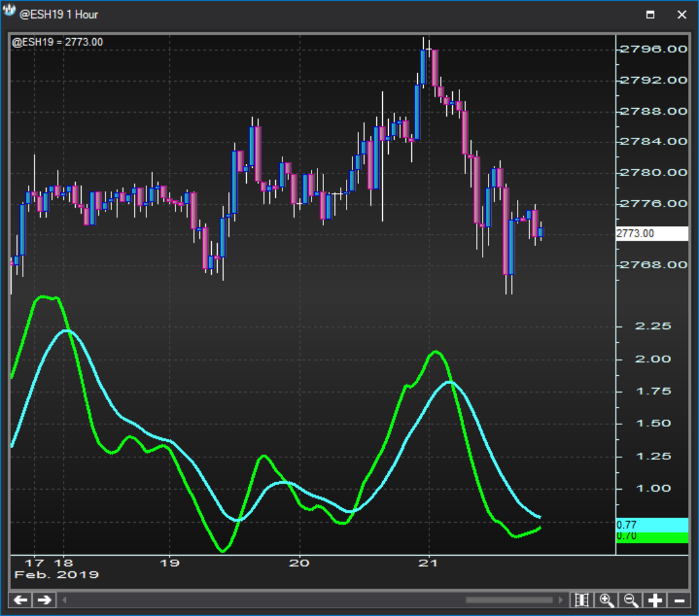Click the "@ESH19 = 2773.00" chart label
The image size is (699, 616).
click(x=57, y=42)
